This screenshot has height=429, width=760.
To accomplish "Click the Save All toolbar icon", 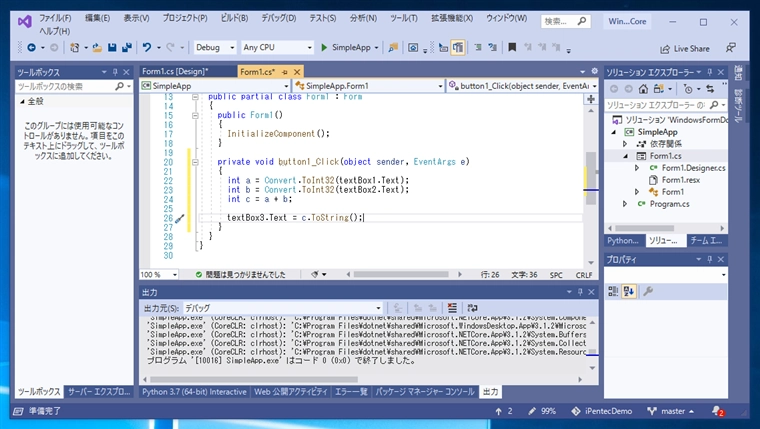I will [127, 47].
